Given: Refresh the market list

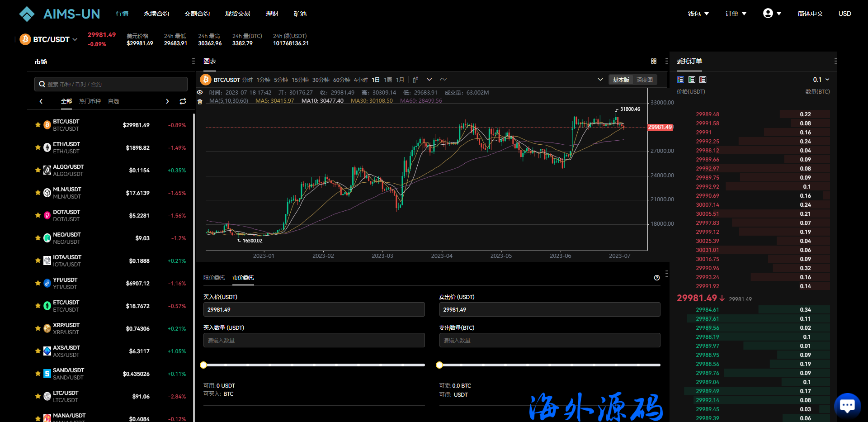Looking at the screenshot, I should coord(183,101).
